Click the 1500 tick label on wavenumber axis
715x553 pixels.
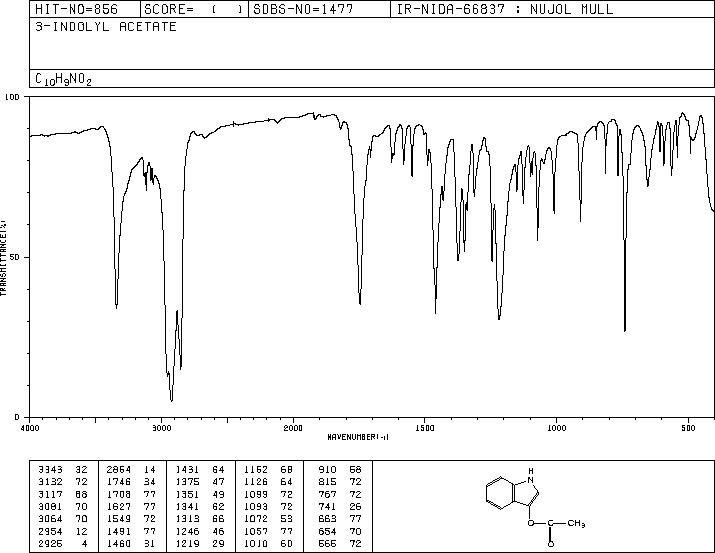425,428
